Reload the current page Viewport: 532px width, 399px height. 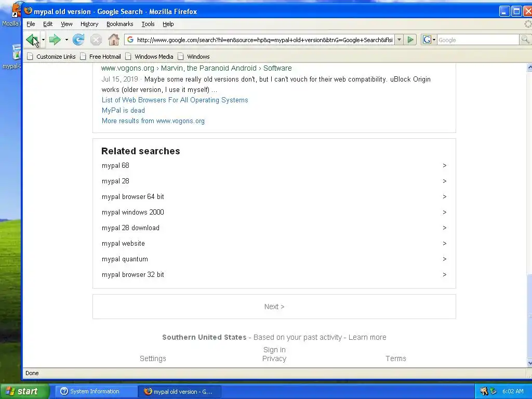(x=78, y=39)
